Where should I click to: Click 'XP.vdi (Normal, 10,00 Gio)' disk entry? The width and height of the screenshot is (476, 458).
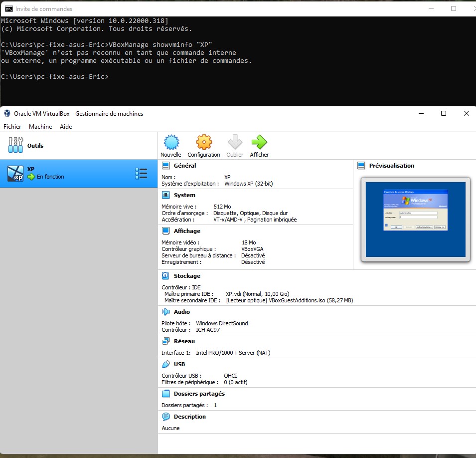(x=257, y=294)
